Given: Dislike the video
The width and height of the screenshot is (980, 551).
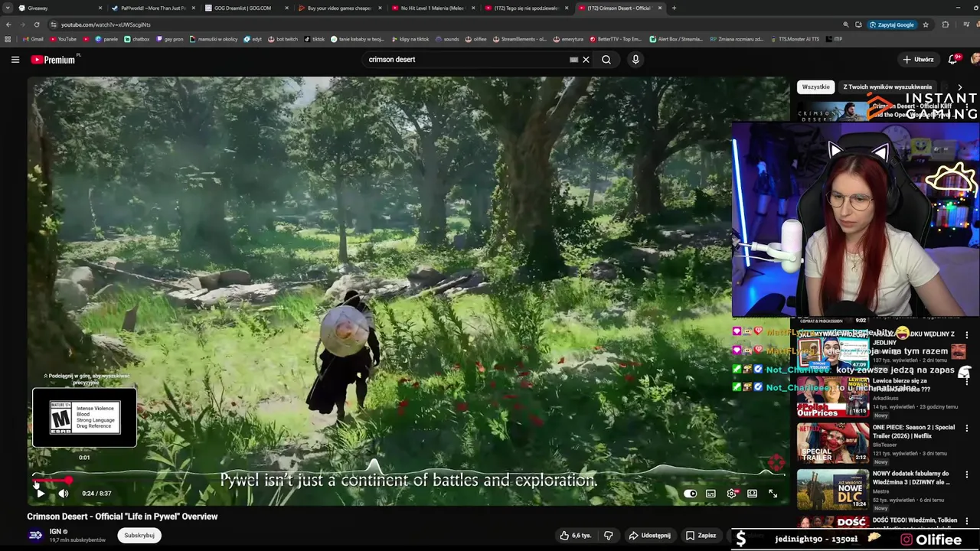Looking at the screenshot, I should (x=609, y=536).
